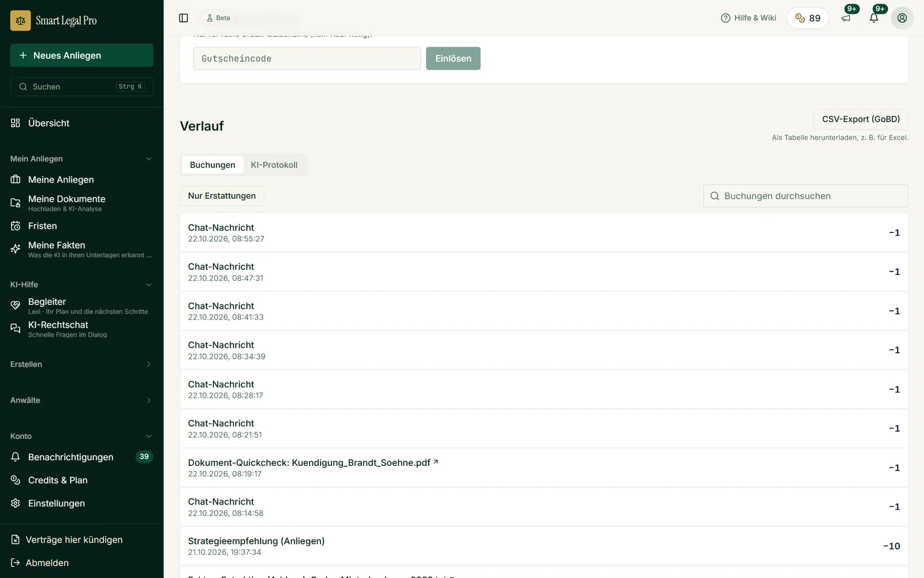The height and width of the screenshot is (578, 924).
Task: Open the Suchen sidebar search box
Action: (x=81, y=87)
